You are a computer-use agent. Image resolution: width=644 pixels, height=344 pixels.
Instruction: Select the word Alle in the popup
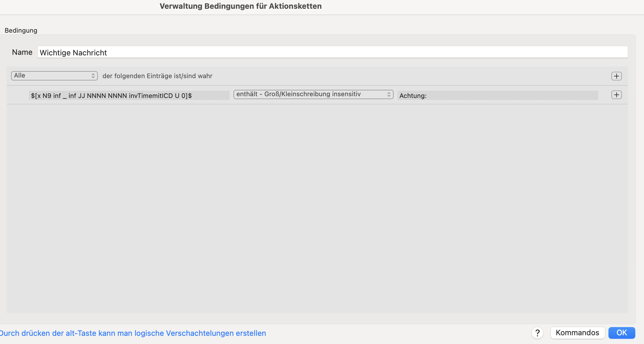(x=20, y=76)
